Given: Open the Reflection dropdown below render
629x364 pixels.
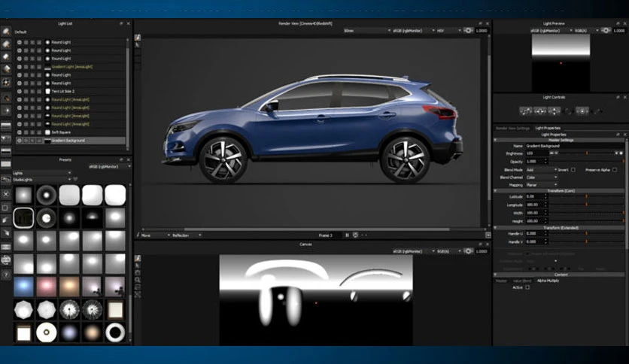Looking at the screenshot, I should 187,235.
